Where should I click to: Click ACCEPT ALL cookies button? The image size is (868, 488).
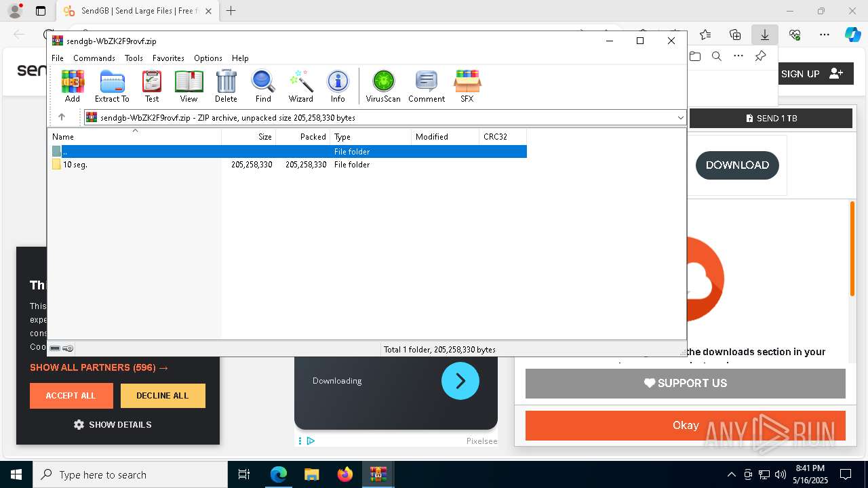coord(71,396)
